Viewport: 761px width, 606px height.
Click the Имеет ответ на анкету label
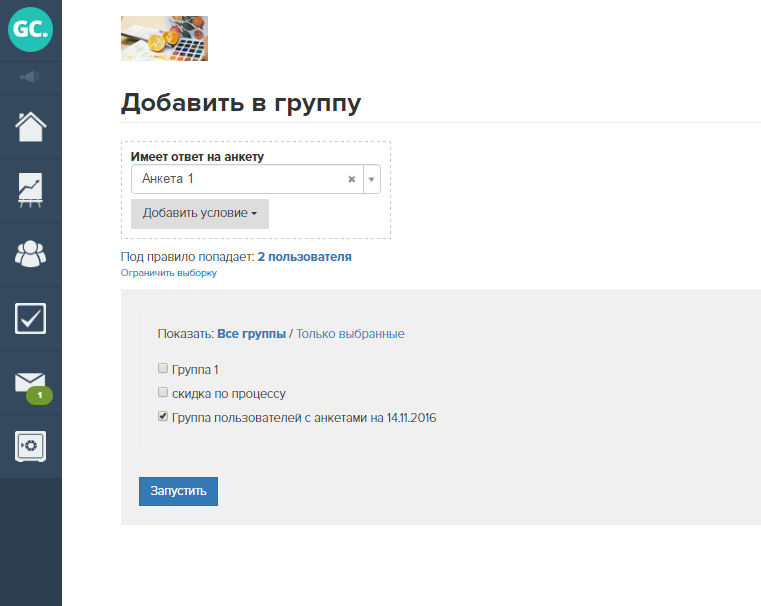click(197, 157)
